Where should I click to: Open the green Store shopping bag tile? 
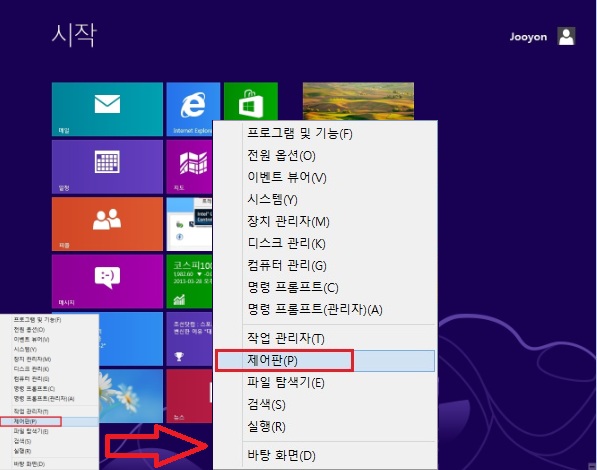point(251,101)
